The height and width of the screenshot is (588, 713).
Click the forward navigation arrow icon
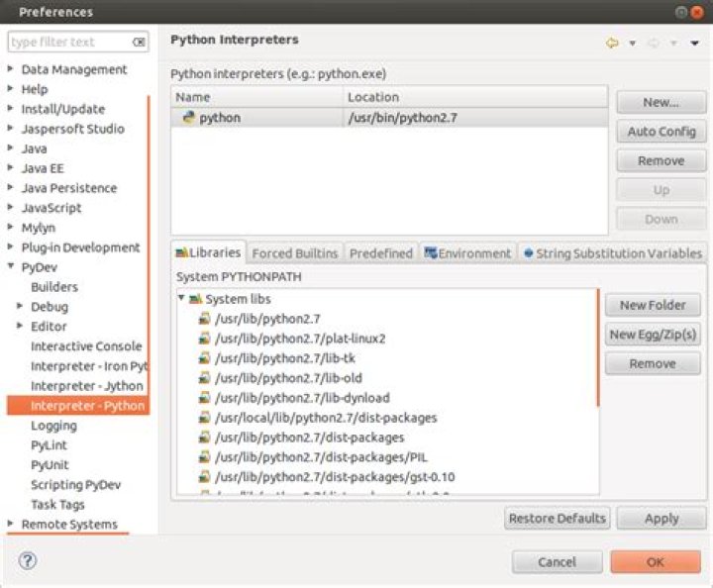[x=654, y=43]
